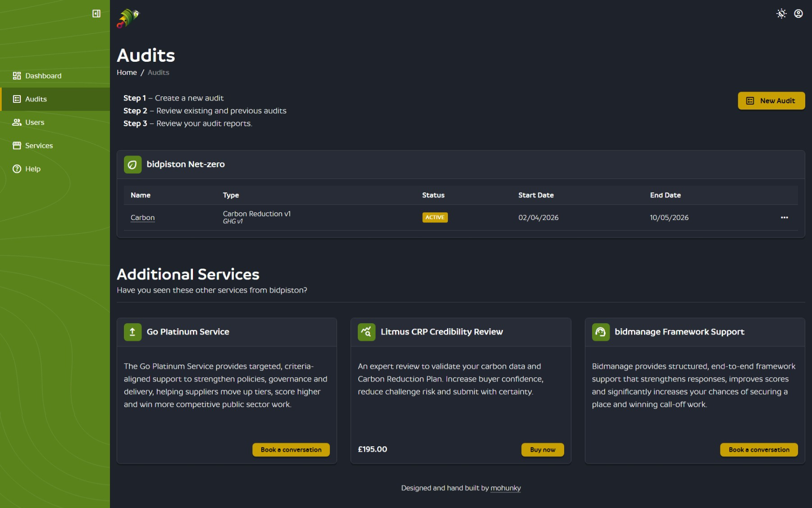Create a New Audit

[x=771, y=101]
